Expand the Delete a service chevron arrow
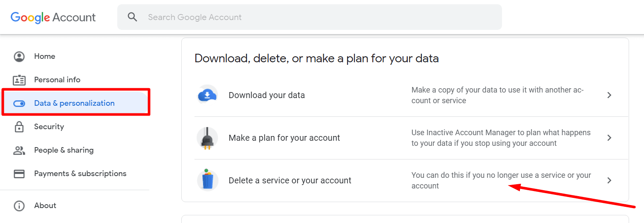Image resolution: width=644 pixels, height=223 pixels. [609, 180]
